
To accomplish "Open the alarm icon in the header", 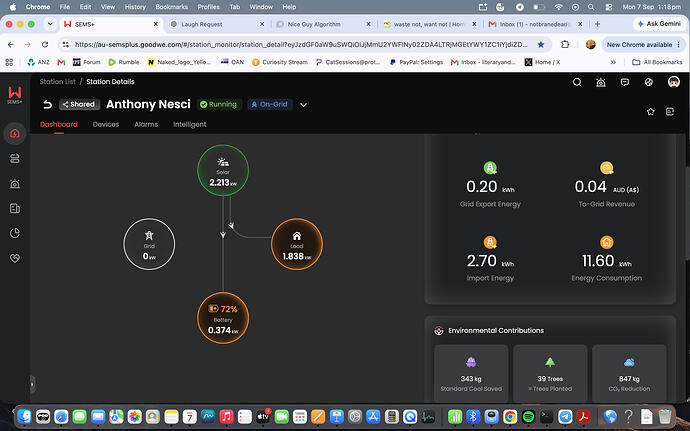I will (x=601, y=82).
